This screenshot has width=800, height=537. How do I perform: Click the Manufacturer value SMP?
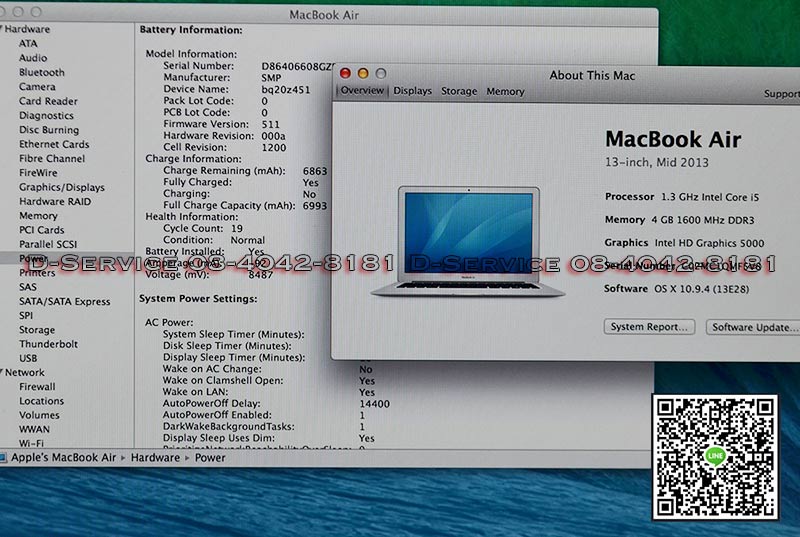pyautogui.click(x=271, y=78)
